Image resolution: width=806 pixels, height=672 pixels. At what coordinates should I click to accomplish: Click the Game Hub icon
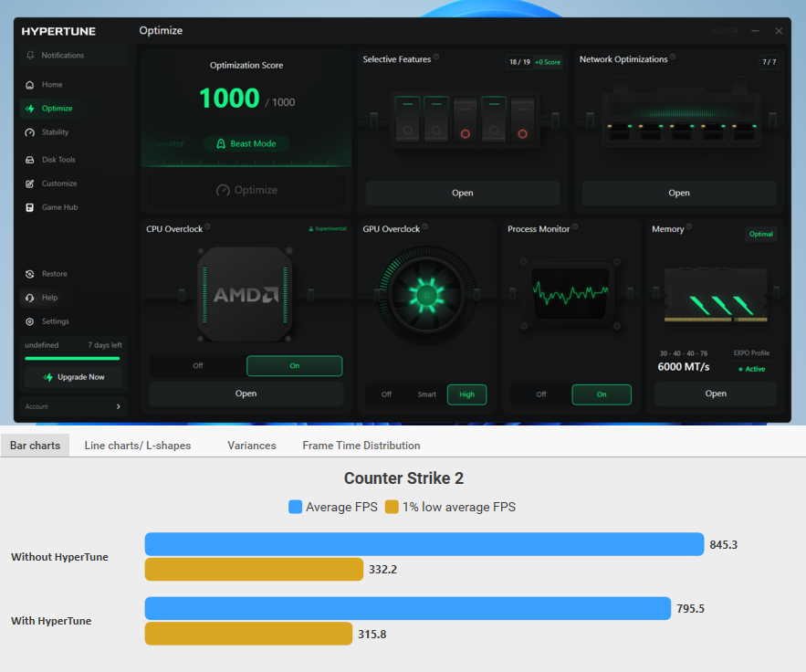click(30, 207)
